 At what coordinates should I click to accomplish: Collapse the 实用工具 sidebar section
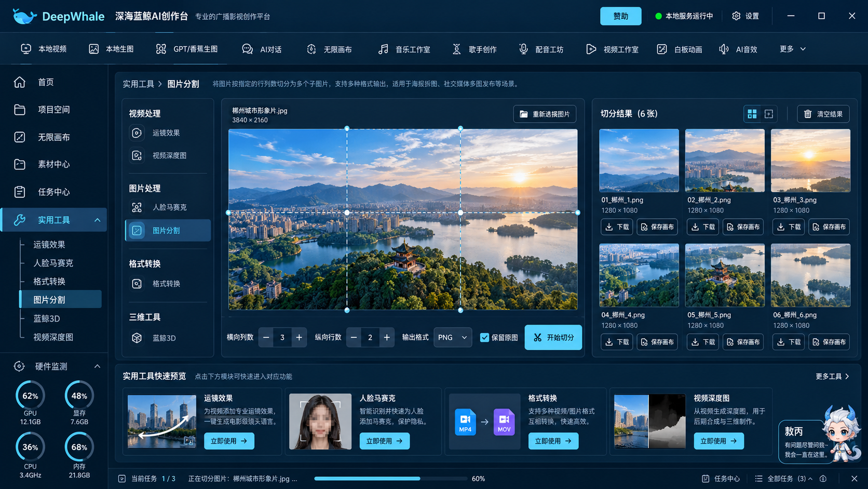pyautogui.click(x=98, y=220)
